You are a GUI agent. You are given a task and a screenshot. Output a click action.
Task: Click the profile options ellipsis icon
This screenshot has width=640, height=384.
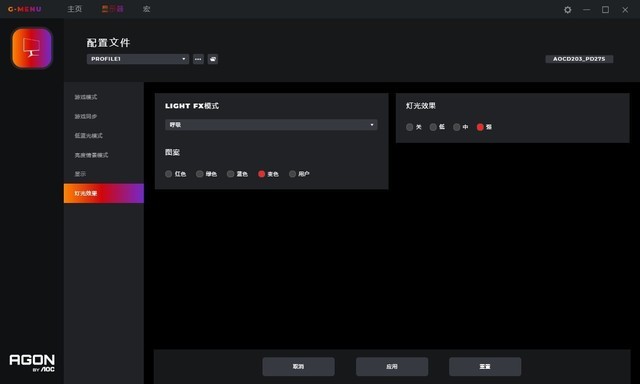coord(198,59)
